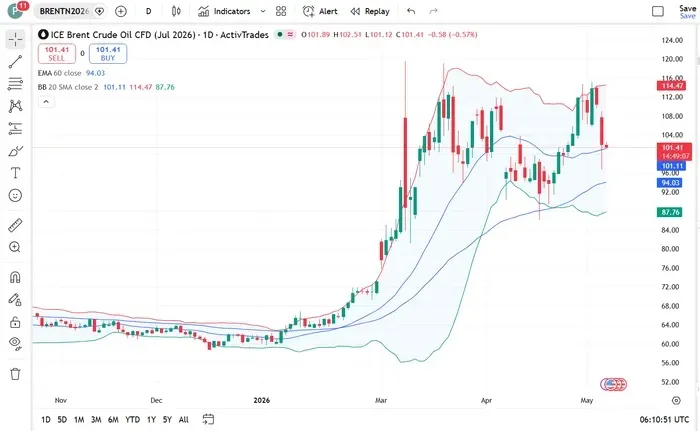This screenshot has height=431, width=700.
Task: Lock all drawing tools
Action: point(15,322)
